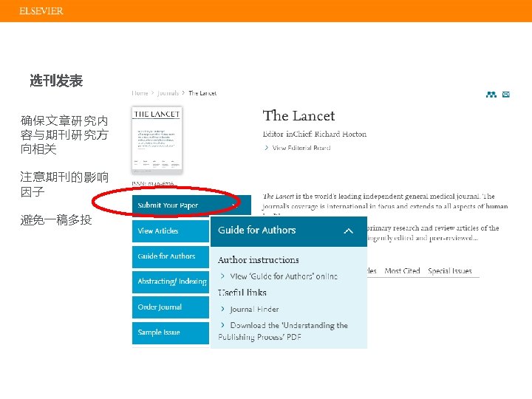Click the Order Journal button
Screen dimensions: 532x399
pos(171,307)
